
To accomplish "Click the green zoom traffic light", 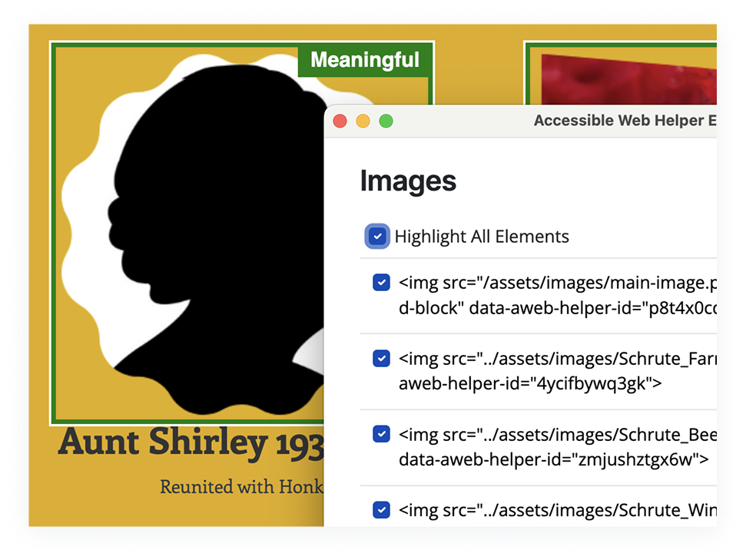I will 386,121.
